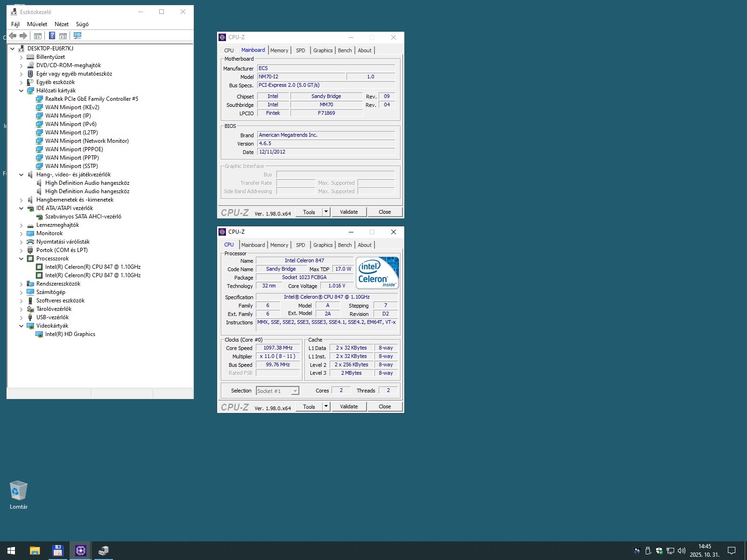Click the Instructions field listing MMX, SSE
This screenshot has width=747, height=560.
point(327,325)
